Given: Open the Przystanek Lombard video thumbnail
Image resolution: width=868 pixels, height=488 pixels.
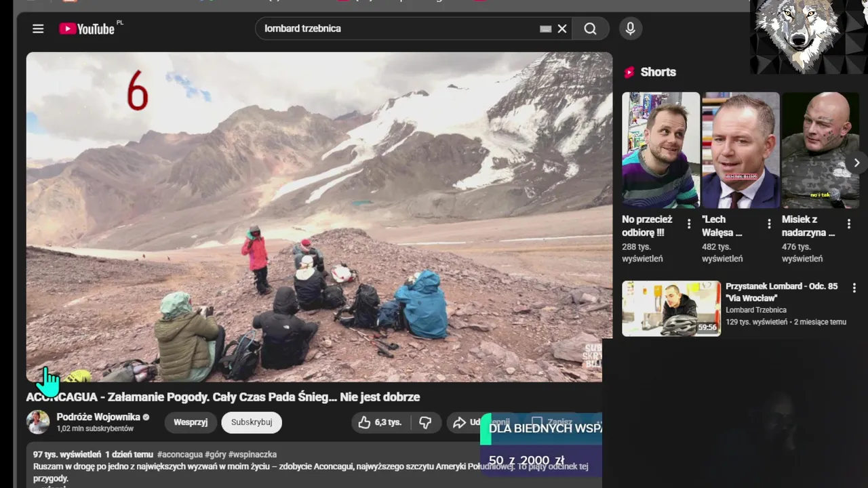Looking at the screenshot, I should [x=671, y=308].
